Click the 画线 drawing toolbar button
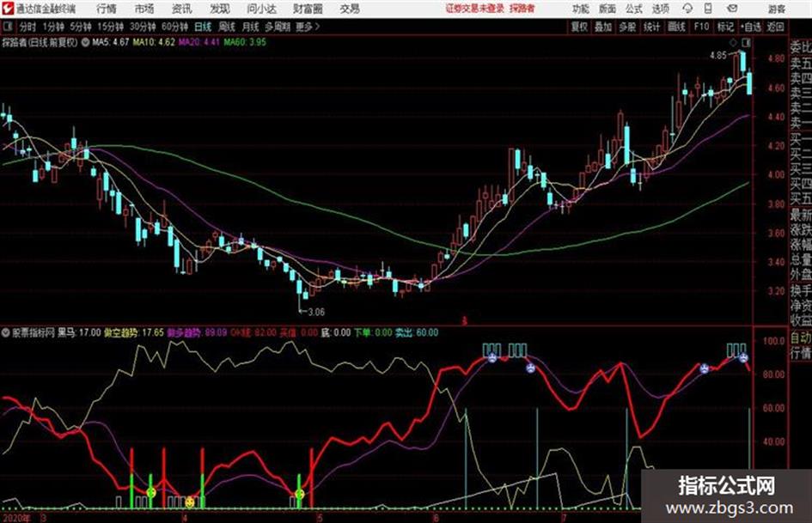 (676, 27)
